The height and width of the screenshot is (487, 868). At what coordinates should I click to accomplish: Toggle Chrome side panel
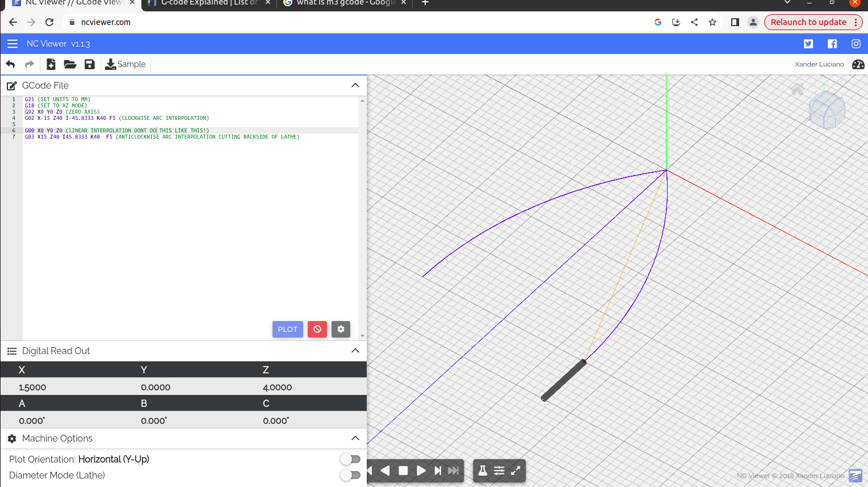(735, 22)
